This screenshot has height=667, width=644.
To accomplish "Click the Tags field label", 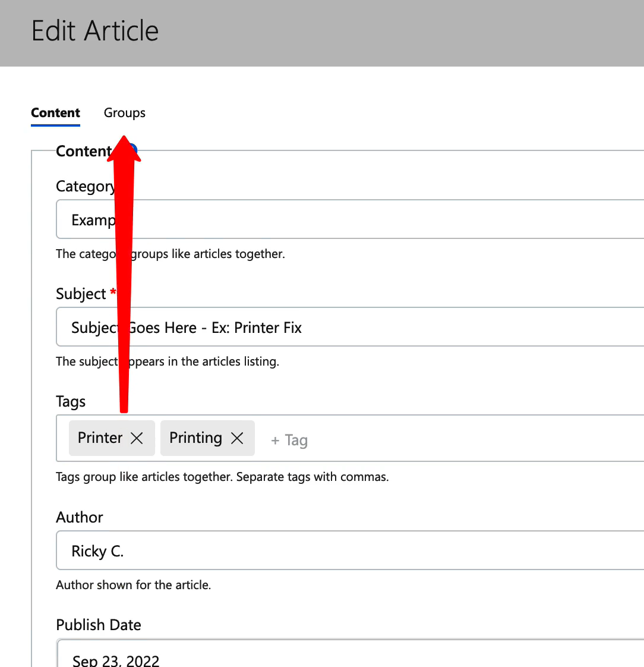I will 71,401.
